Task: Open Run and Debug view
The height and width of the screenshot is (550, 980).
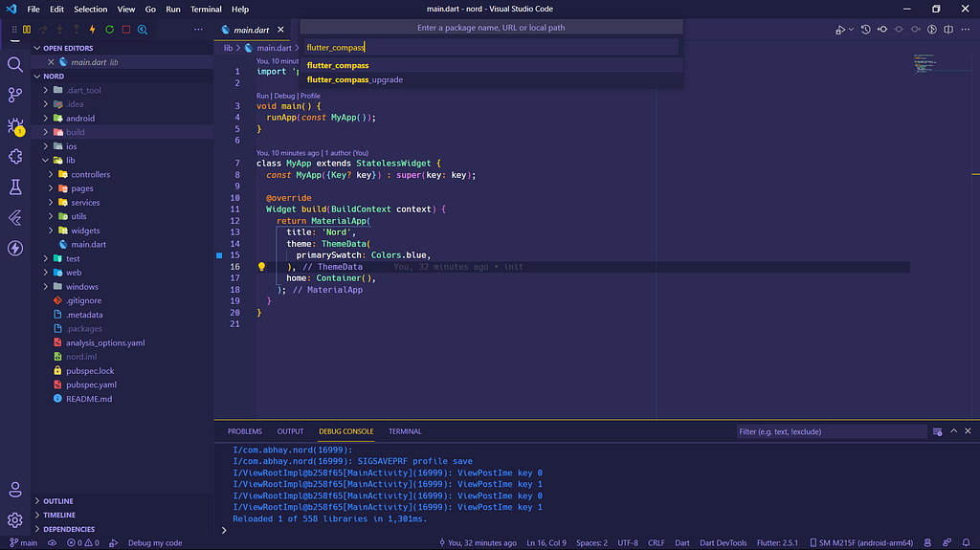Action: pyautogui.click(x=15, y=125)
